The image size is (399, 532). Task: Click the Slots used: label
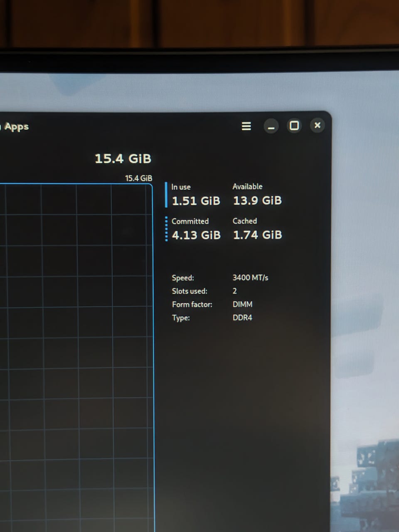190,291
